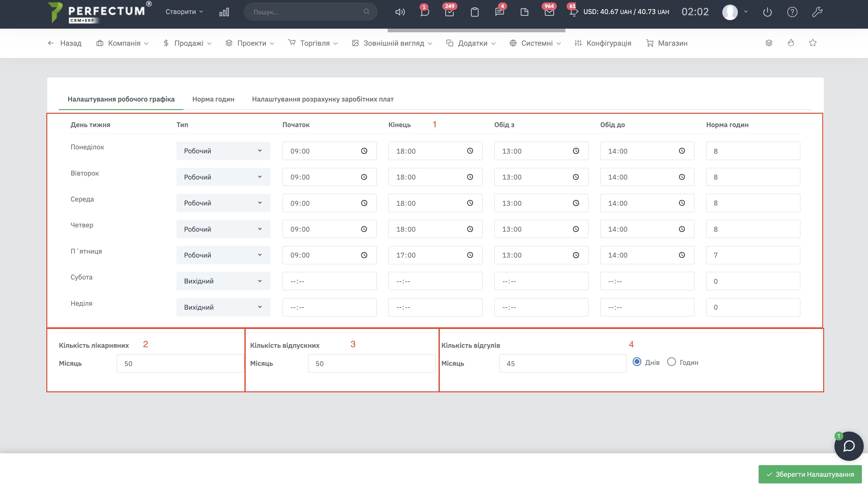Select the Днів radio button

[x=637, y=362]
